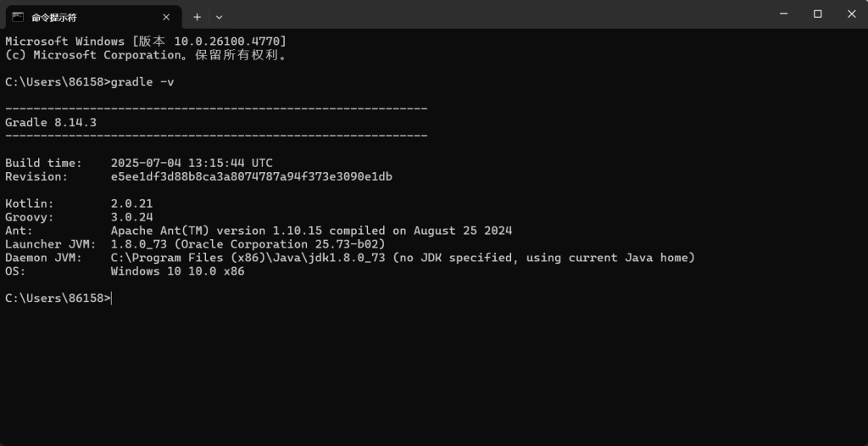The image size is (868, 446).
Task: Click the Apache Ant version text
Action: click(311, 231)
